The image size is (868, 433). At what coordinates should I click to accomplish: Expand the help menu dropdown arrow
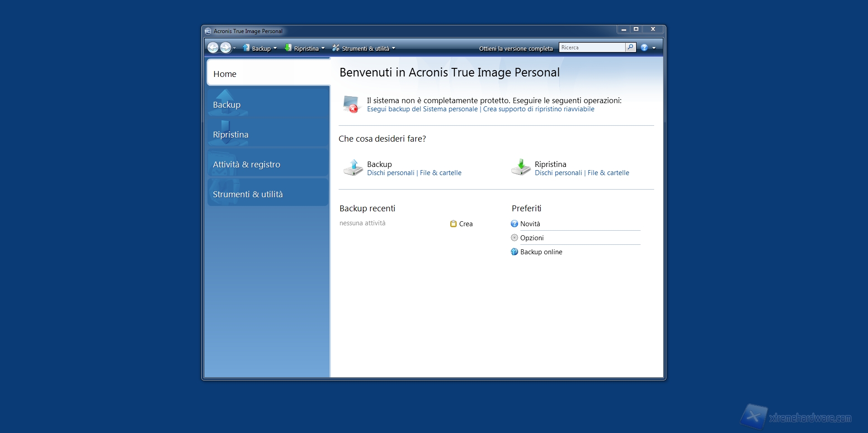(654, 48)
